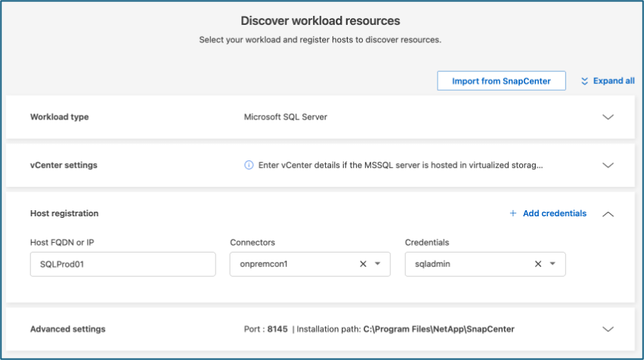644x360 pixels.
Task: Open the Connectors dropdown arrow
Action: 377,264
